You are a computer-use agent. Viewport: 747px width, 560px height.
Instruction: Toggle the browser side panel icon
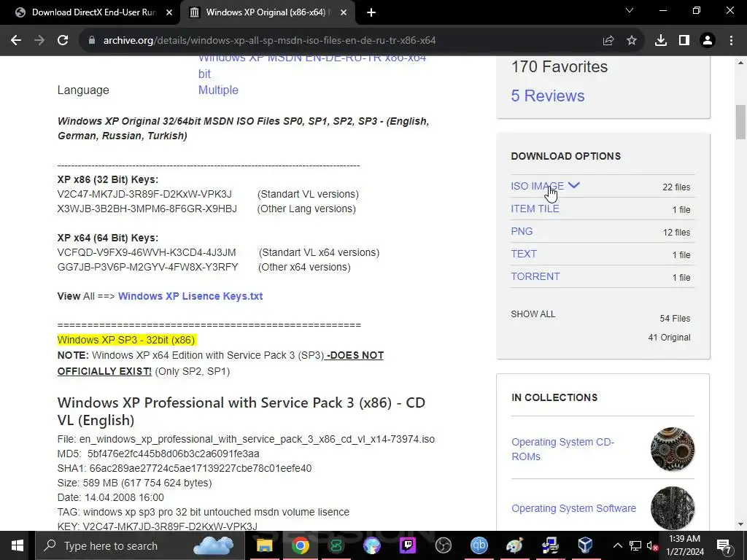click(x=684, y=41)
